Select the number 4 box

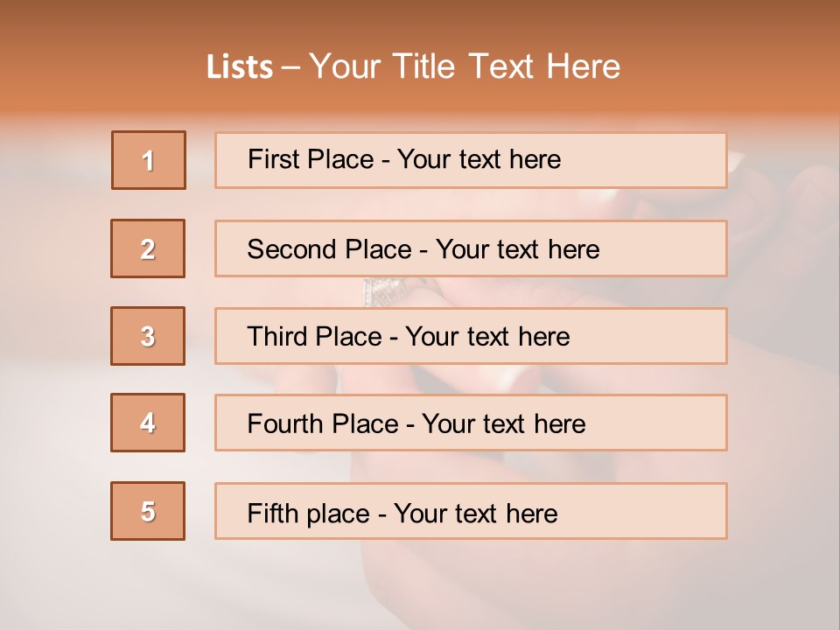(x=148, y=423)
